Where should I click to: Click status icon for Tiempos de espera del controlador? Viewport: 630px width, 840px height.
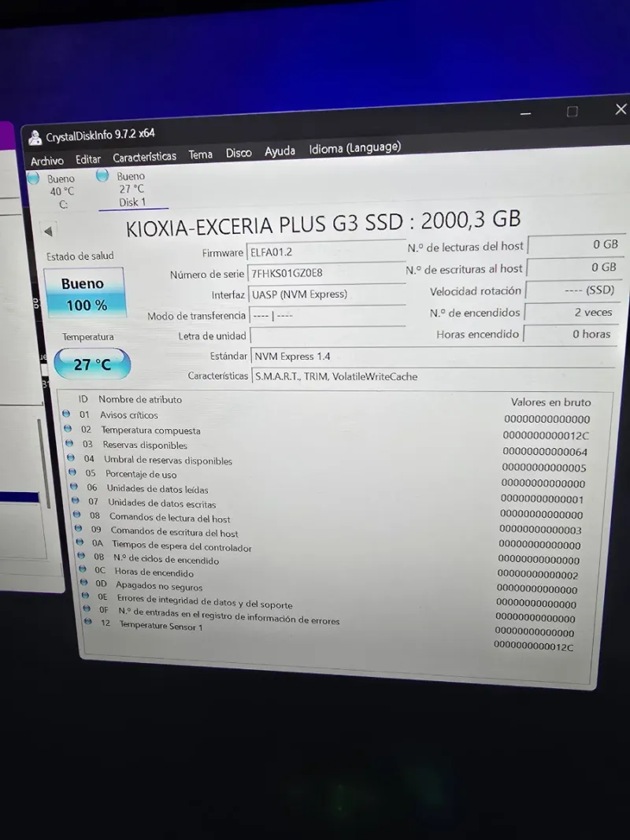[x=80, y=542]
